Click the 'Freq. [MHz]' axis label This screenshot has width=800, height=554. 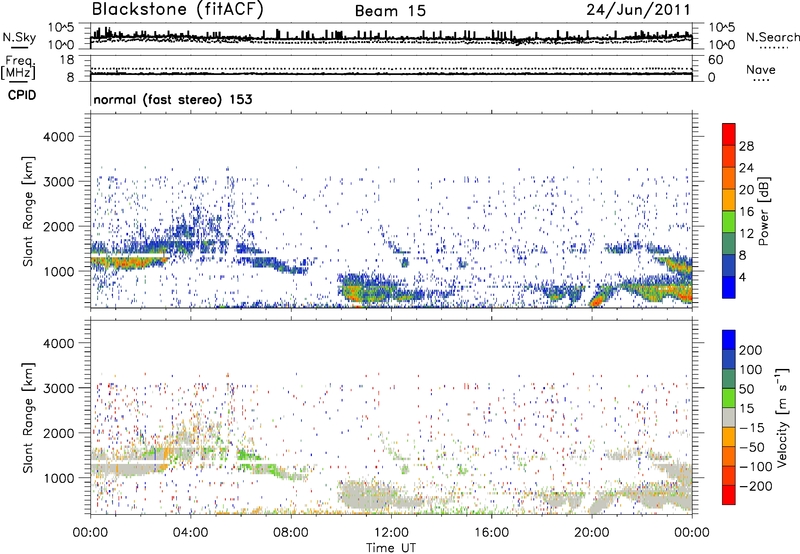18,67
